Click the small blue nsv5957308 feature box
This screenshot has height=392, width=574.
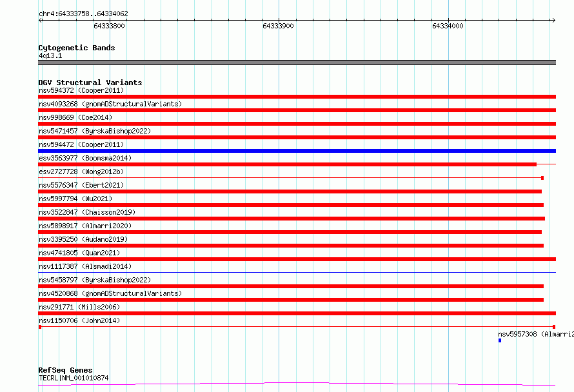(500, 340)
